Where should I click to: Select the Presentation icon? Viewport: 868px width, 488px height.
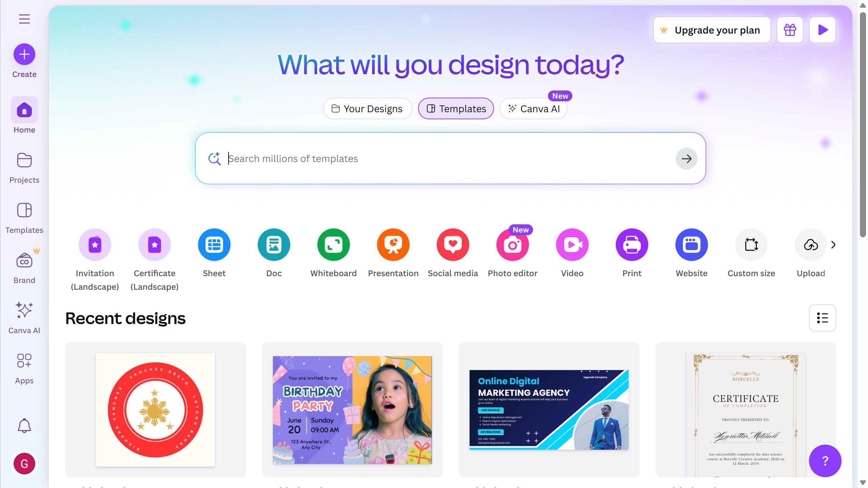pyautogui.click(x=393, y=245)
